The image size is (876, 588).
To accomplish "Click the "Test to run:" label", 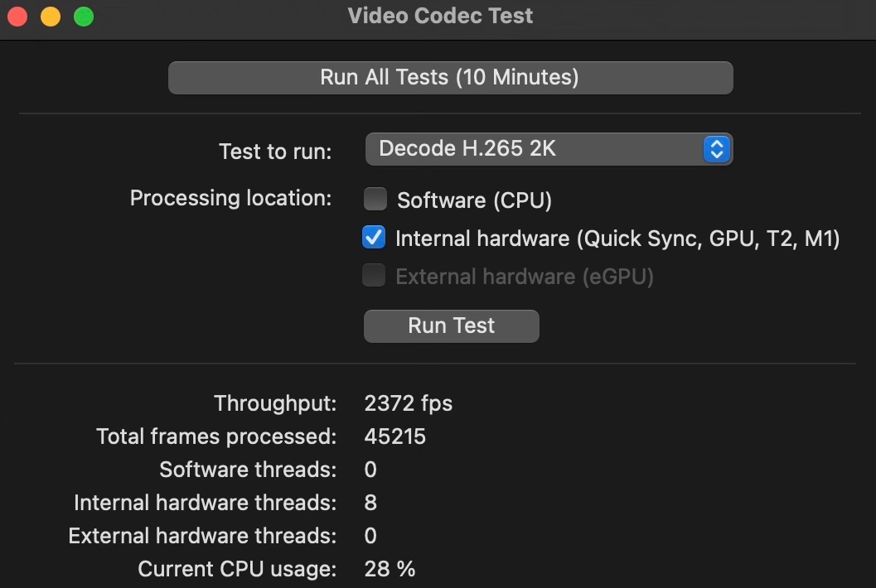I will pos(275,152).
